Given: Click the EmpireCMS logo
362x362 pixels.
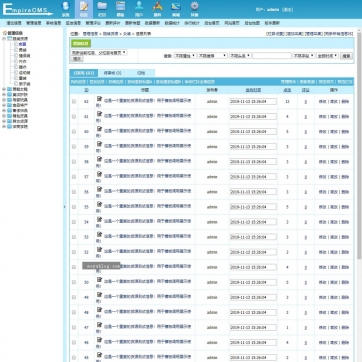Looking at the screenshot, I should (27, 9).
